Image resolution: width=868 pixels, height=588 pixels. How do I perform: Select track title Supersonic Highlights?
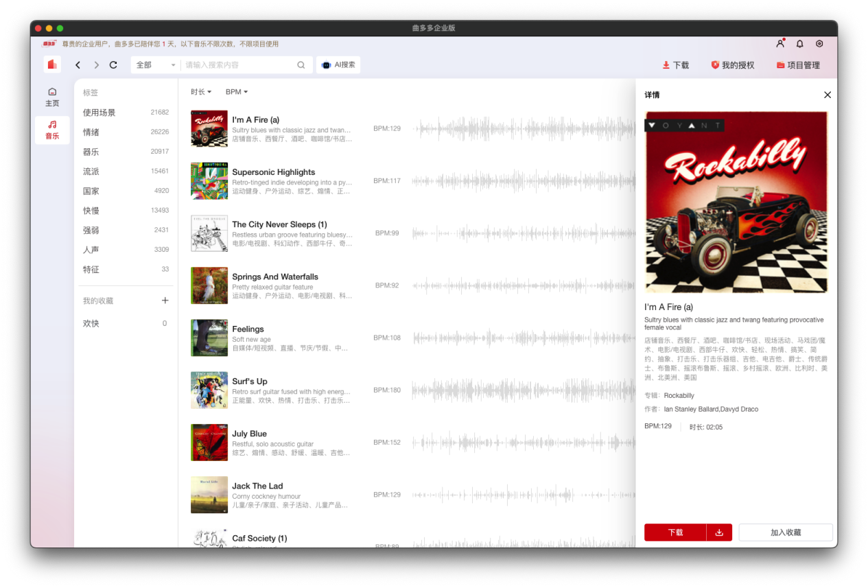pos(274,172)
